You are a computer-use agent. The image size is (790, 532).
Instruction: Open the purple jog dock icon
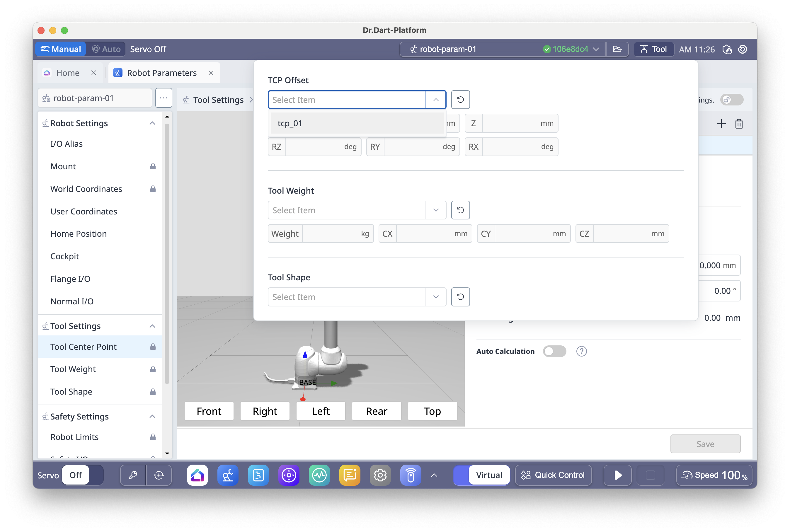coord(289,475)
